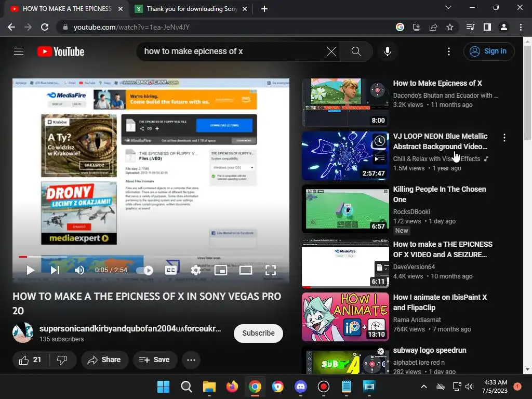Dislike the video
The width and height of the screenshot is (532, 399).
click(x=62, y=360)
